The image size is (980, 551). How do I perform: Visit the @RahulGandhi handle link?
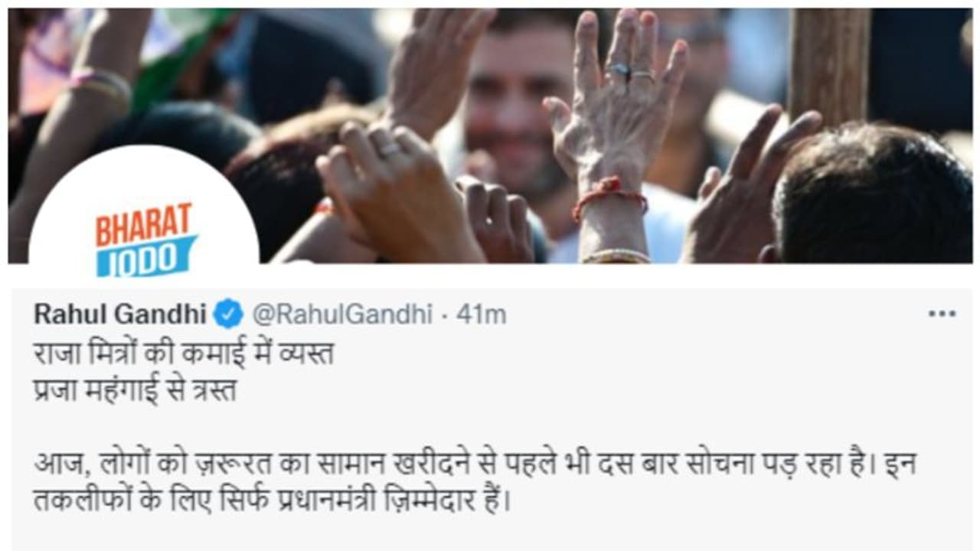coord(342,314)
